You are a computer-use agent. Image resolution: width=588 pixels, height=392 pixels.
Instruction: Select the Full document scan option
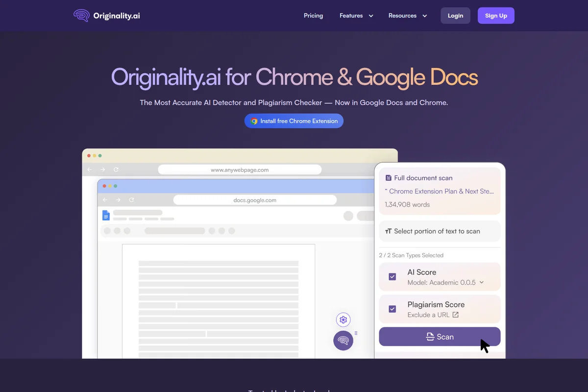(x=439, y=190)
